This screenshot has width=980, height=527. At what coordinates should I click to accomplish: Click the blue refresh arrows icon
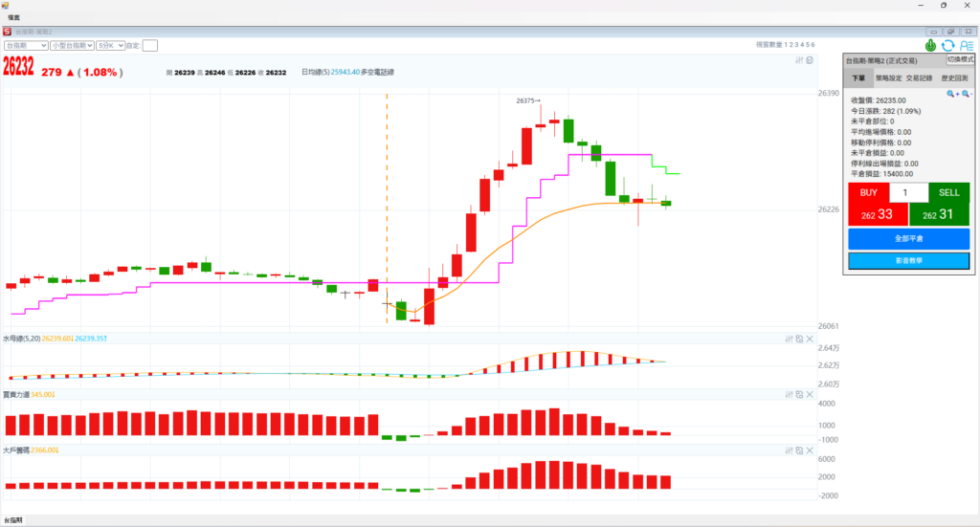tap(947, 45)
